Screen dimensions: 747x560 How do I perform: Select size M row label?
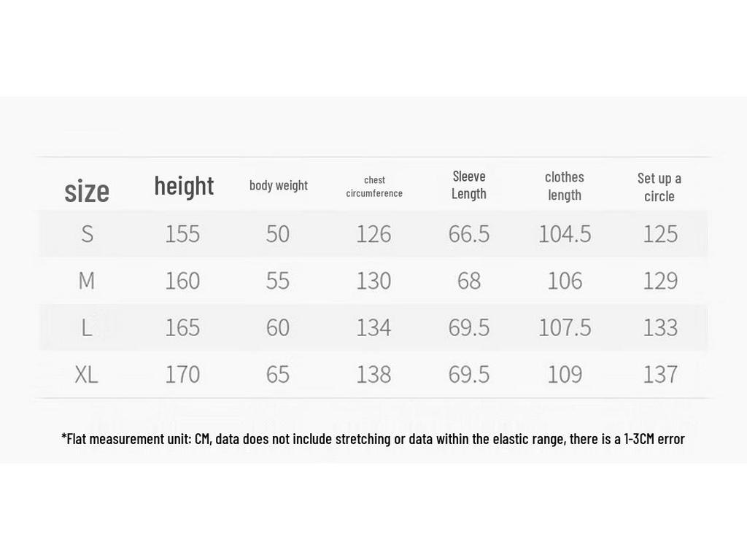click(x=87, y=281)
